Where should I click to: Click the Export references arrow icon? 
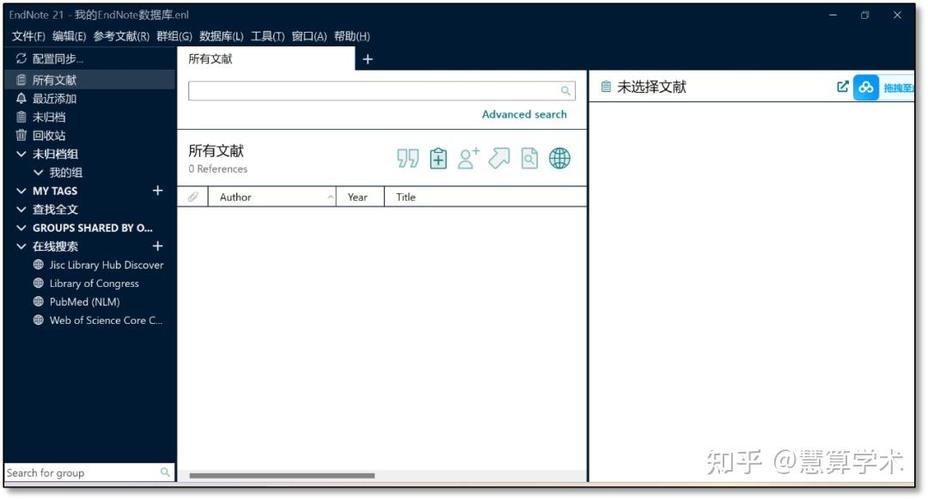pyautogui.click(x=500, y=158)
